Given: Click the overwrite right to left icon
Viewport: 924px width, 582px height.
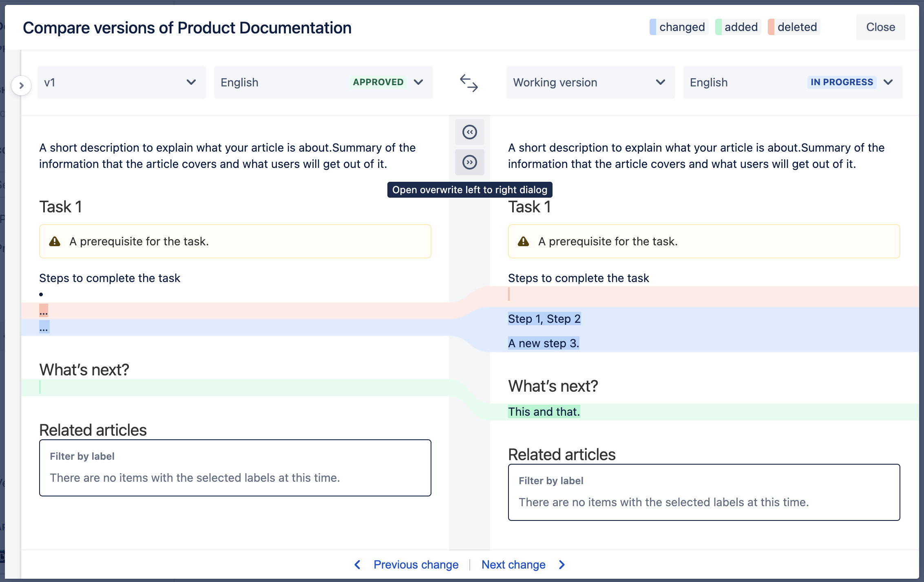Looking at the screenshot, I should (469, 132).
